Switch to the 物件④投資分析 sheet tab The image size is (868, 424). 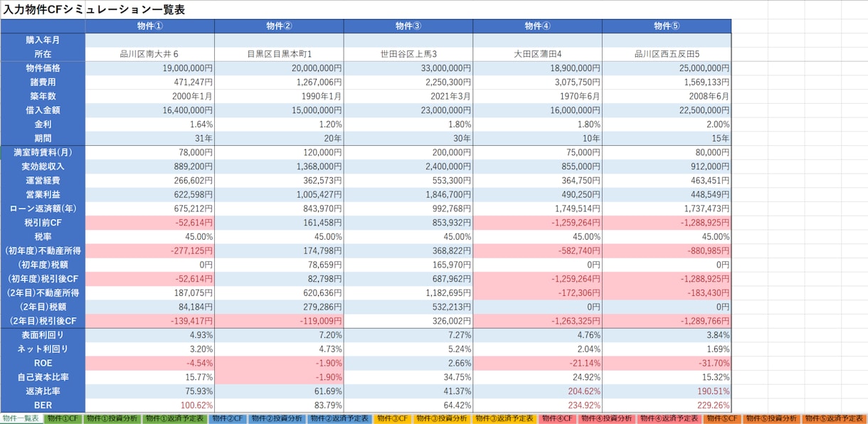pyautogui.click(x=607, y=418)
